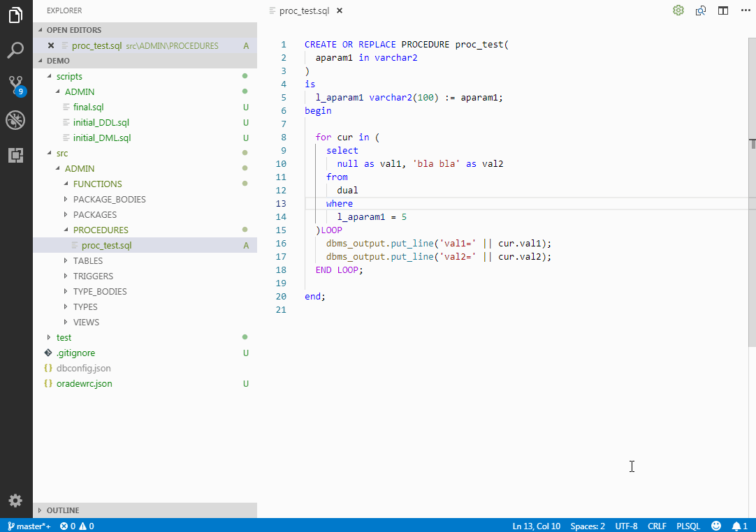Expand the TYPE_BODIES folder
Image resolution: width=756 pixels, height=532 pixels.
pyautogui.click(x=145, y=292)
